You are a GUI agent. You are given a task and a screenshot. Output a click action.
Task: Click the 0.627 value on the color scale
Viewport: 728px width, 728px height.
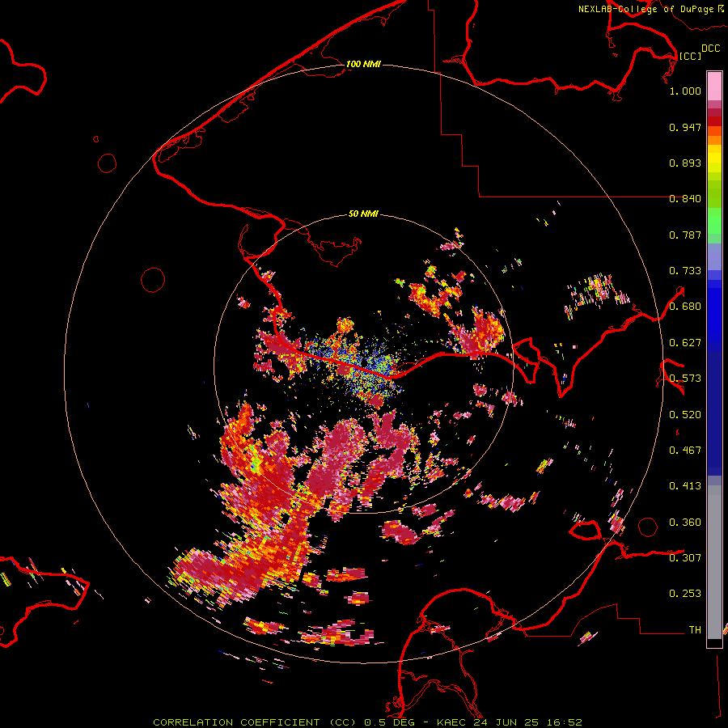[x=685, y=343]
